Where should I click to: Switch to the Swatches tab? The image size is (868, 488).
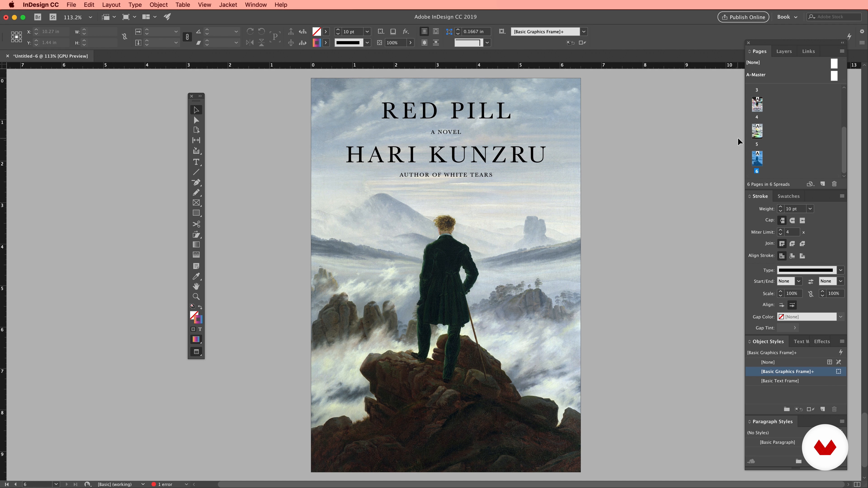click(788, 196)
